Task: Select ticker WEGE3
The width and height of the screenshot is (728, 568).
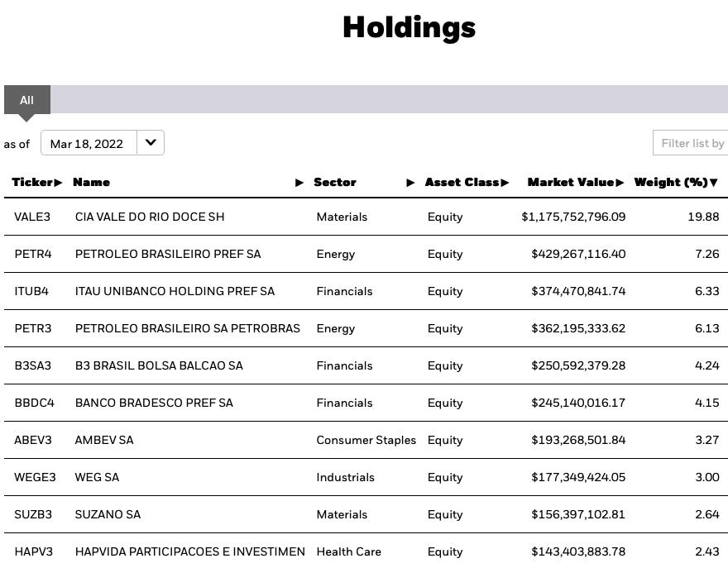Action: [x=35, y=477]
